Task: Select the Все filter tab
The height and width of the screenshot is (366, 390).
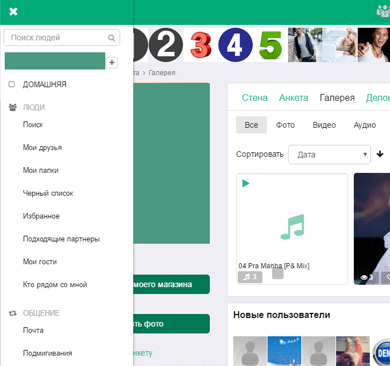Action: [251, 125]
